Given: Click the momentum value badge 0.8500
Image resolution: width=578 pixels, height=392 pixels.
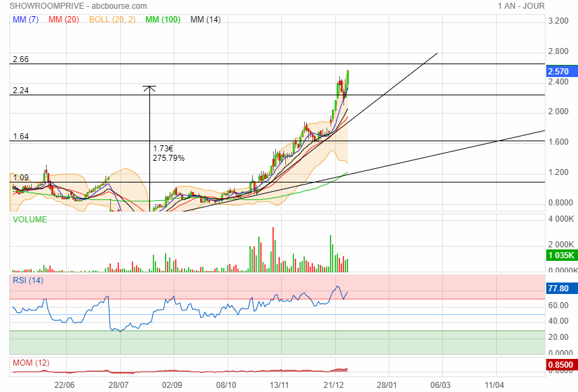Looking at the screenshot, I should point(562,365).
